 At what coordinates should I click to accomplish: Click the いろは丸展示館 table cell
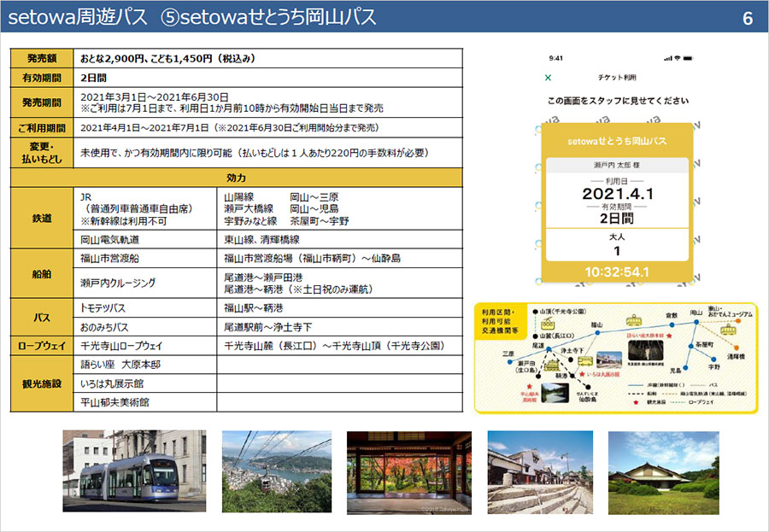click(144, 383)
